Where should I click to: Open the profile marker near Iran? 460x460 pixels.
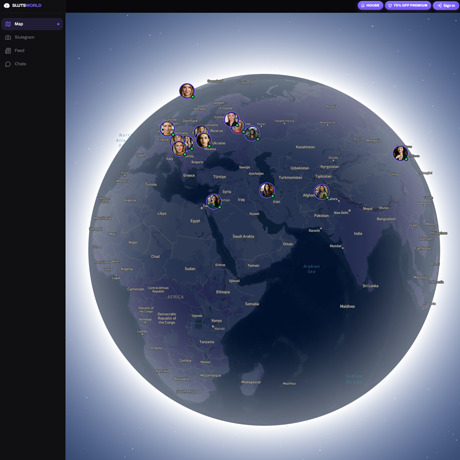267,190
